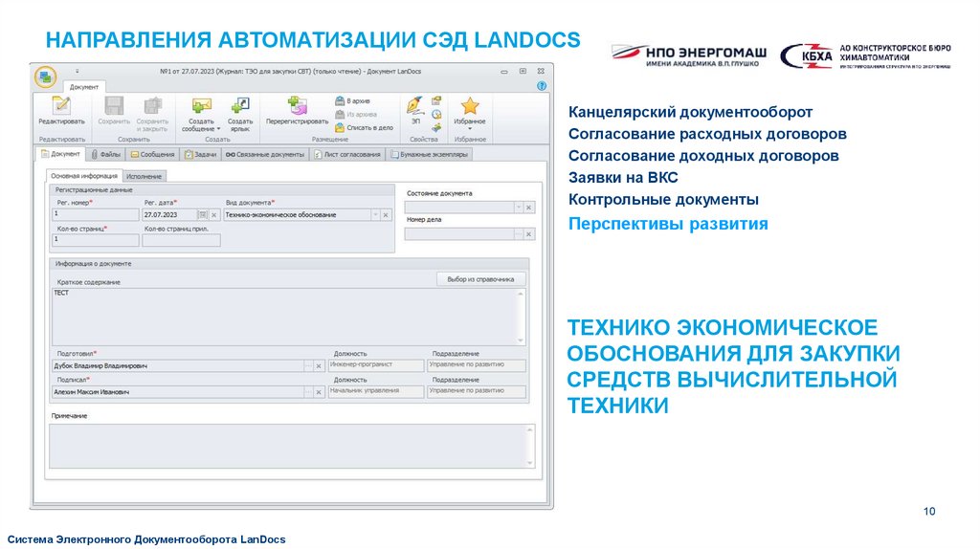Switch to the Лист согласования tab
This screenshot has width=980, height=549.
click(x=347, y=154)
